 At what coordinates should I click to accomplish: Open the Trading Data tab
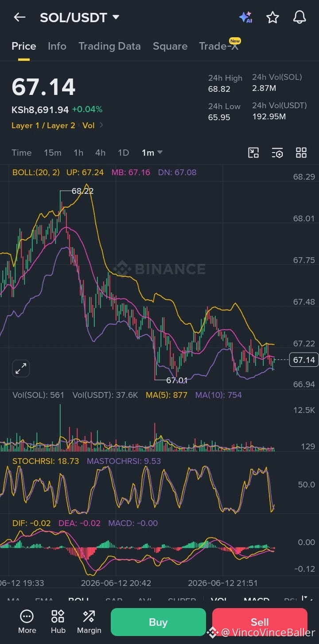click(x=109, y=46)
